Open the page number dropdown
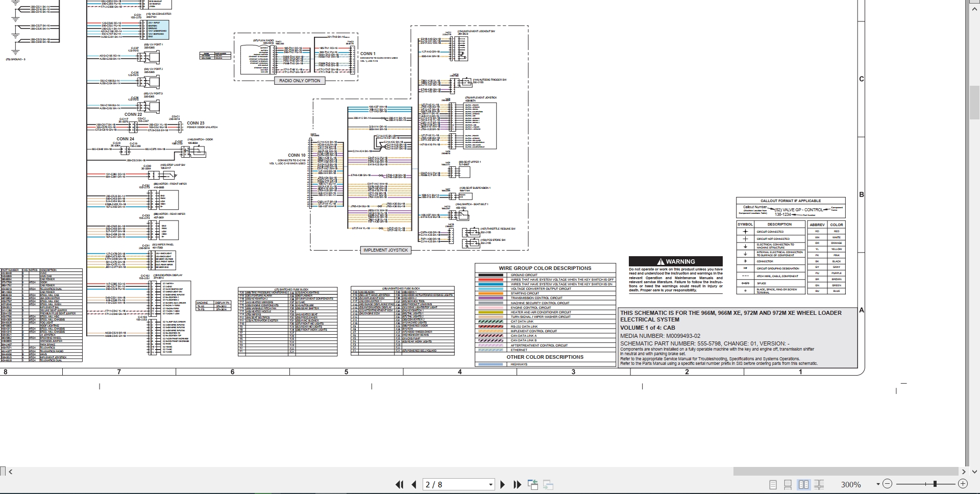980x494 pixels. (x=491, y=485)
